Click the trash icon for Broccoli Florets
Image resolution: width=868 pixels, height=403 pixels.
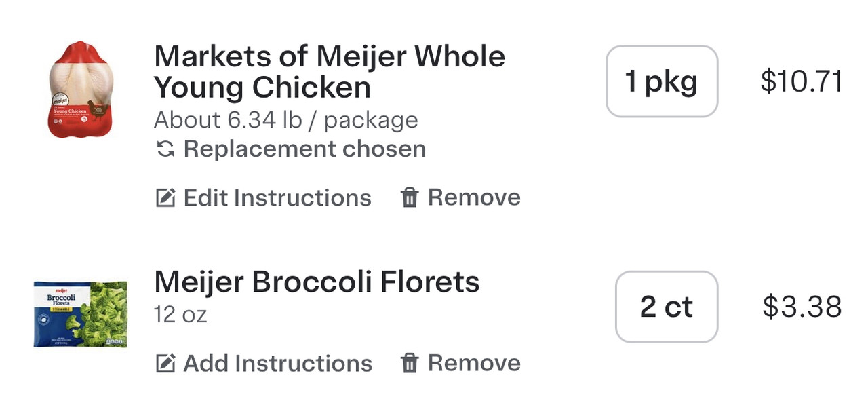click(x=410, y=364)
